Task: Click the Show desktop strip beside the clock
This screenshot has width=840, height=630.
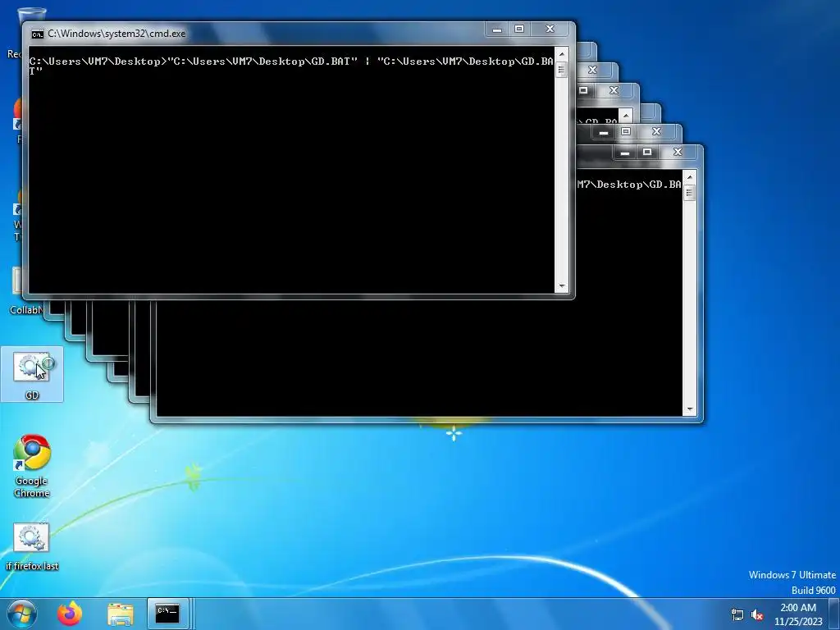Action: [x=834, y=614]
